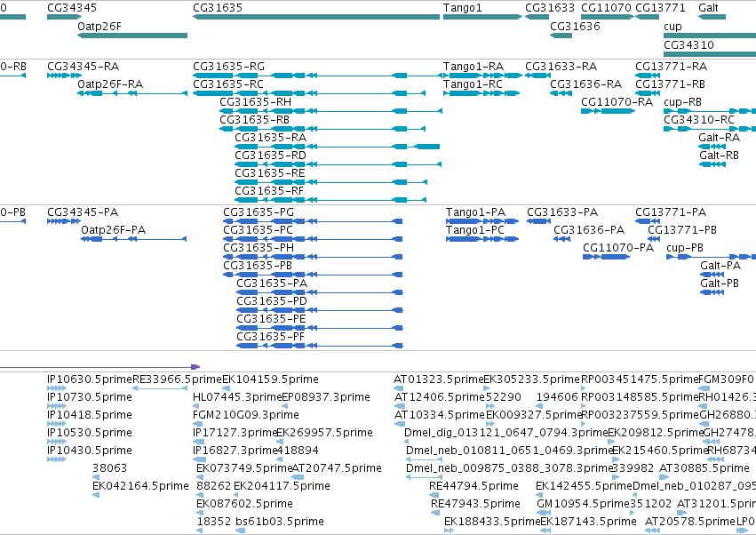Image resolution: width=756 pixels, height=535 pixels.
Task: Open the CG34310 gene label
Action: (688, 44)
